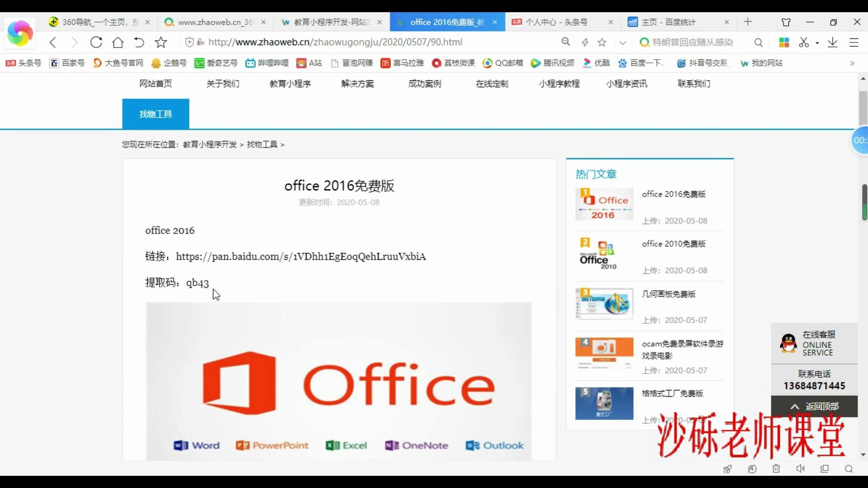868x488 pixels.
Task: Open 联系我们 in the site navigation
Action: (694, 84)
